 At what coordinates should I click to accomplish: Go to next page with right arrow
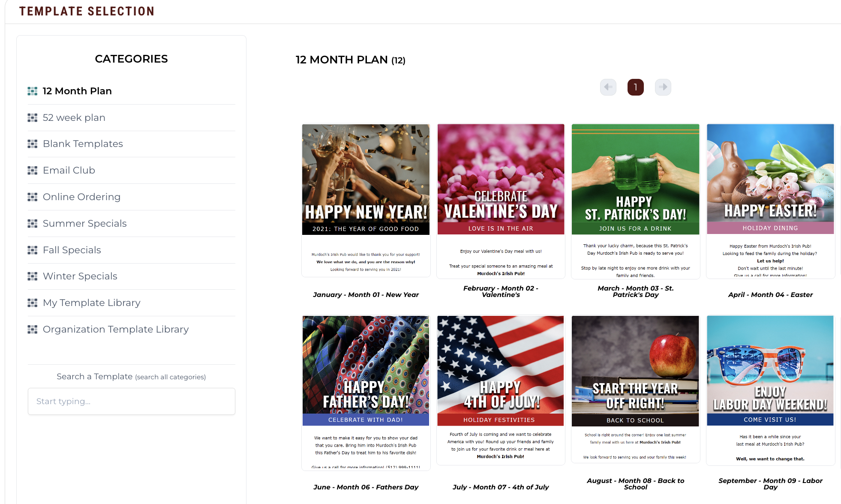pyautogui.click(x=663, y=87)
